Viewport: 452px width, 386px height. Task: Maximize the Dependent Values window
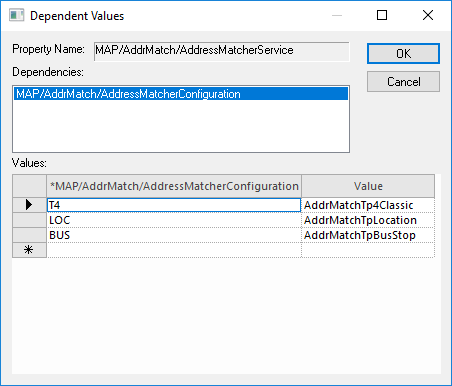(x=382, y=15)
